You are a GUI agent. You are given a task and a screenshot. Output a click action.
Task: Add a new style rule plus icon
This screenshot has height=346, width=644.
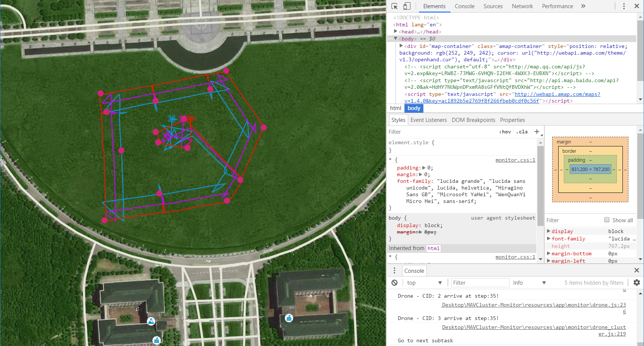[x=537, y=132]
